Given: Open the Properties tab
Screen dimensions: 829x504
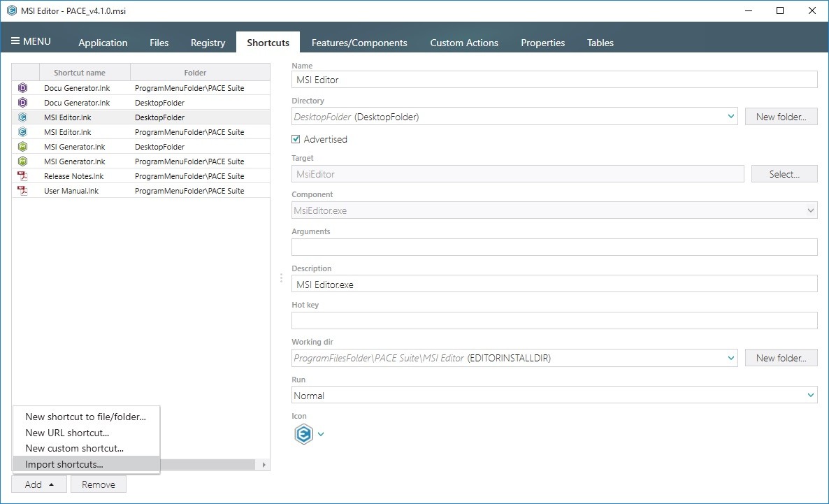Looking at the screenshot, I should (542, 43).
